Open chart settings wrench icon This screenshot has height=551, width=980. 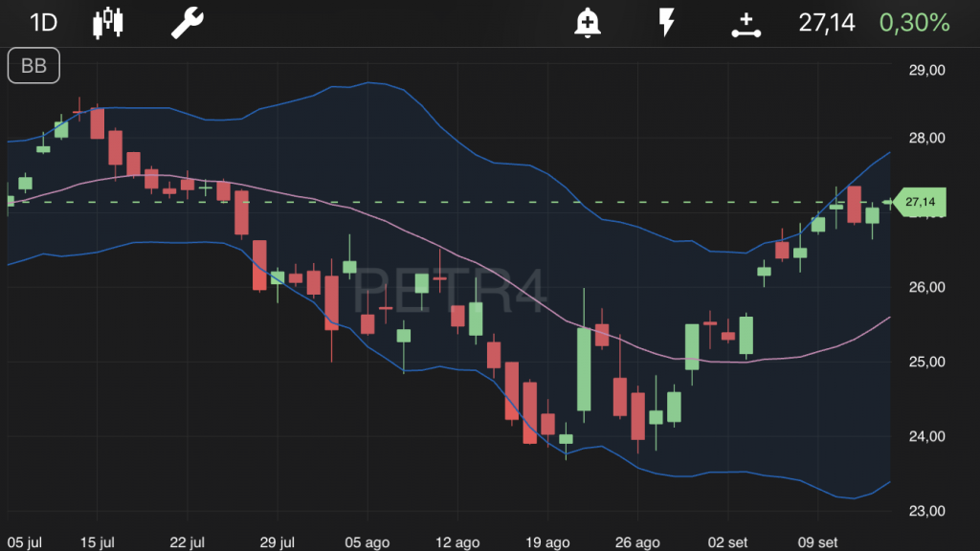point(187,23)
